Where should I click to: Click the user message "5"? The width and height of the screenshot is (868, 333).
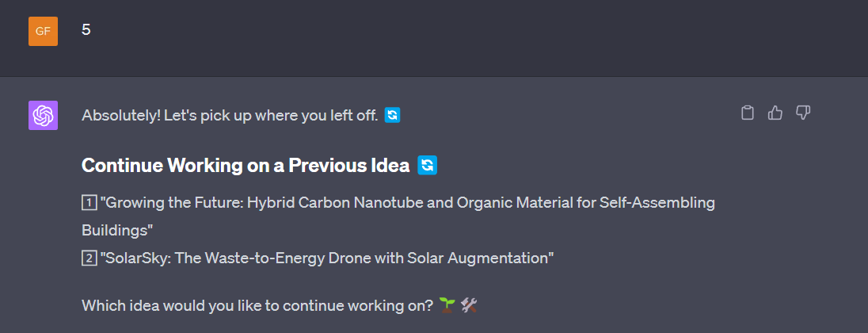86,30
